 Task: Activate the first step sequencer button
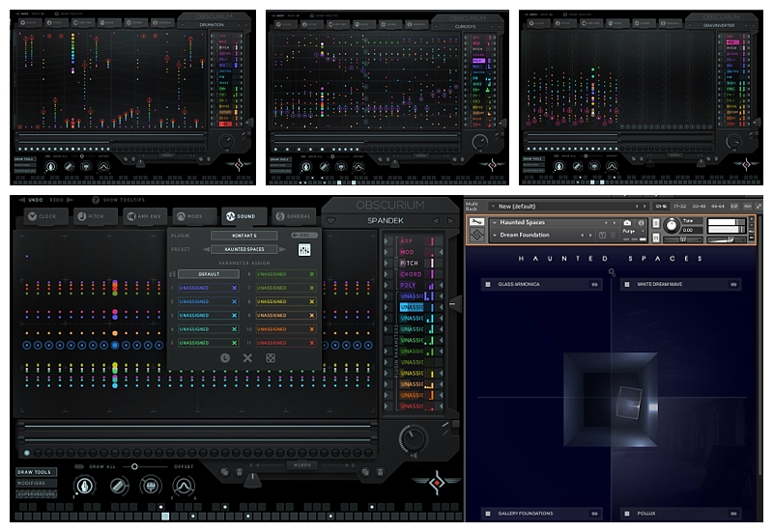27,453
